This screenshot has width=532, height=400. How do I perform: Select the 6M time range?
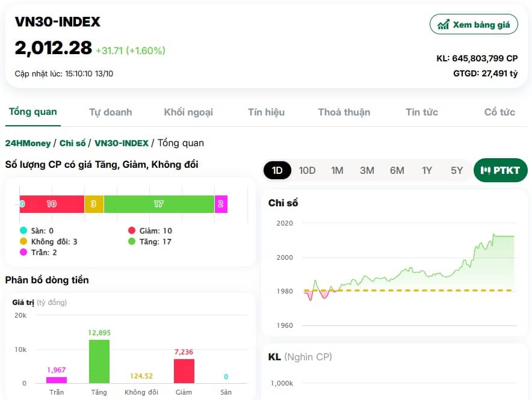click(397, 170)
